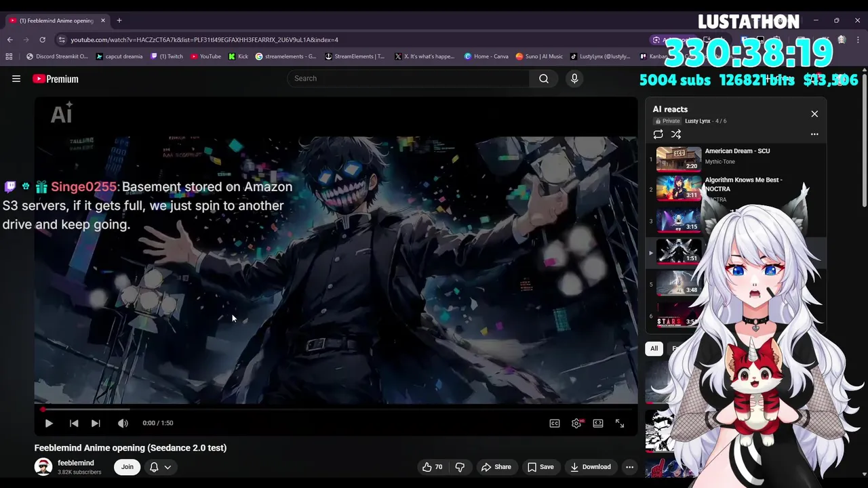The image size is (868, 488).
Task: Toggle loop playlist
Action: [x=658, y=134]
